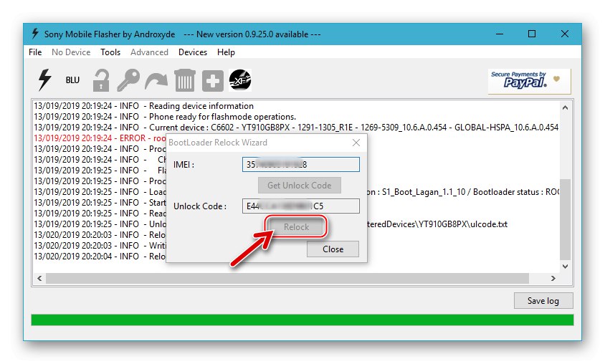Click the padlock root icon
Screen dimensions: 605x364
100,80
